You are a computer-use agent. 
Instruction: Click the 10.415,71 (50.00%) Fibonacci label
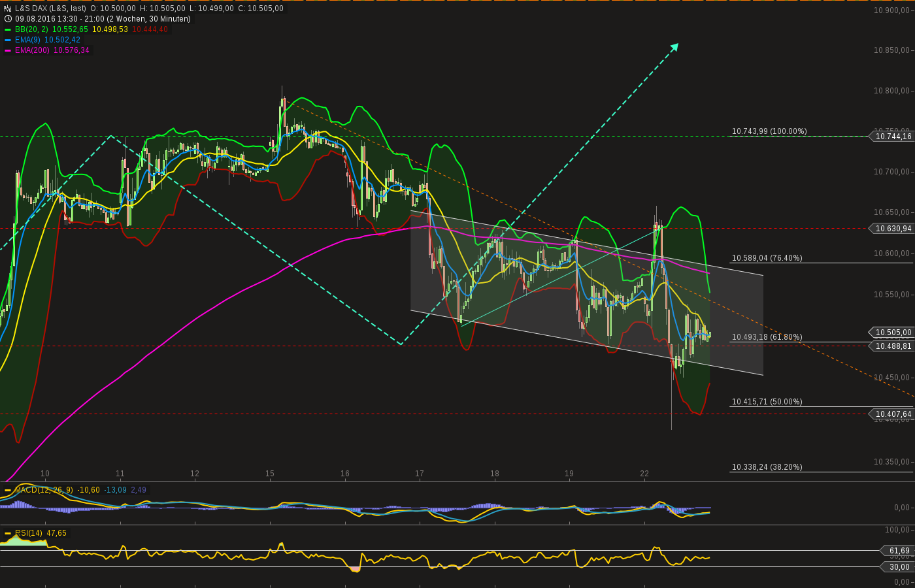pos(767,402)
